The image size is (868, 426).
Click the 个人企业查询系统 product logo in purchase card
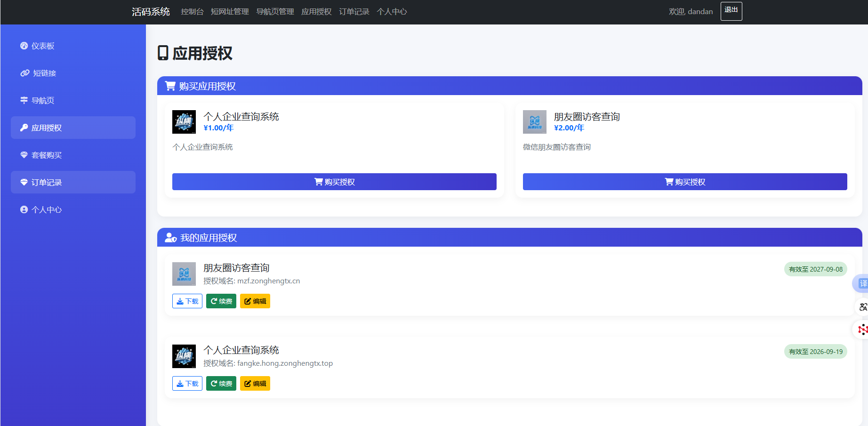point(184,122)
